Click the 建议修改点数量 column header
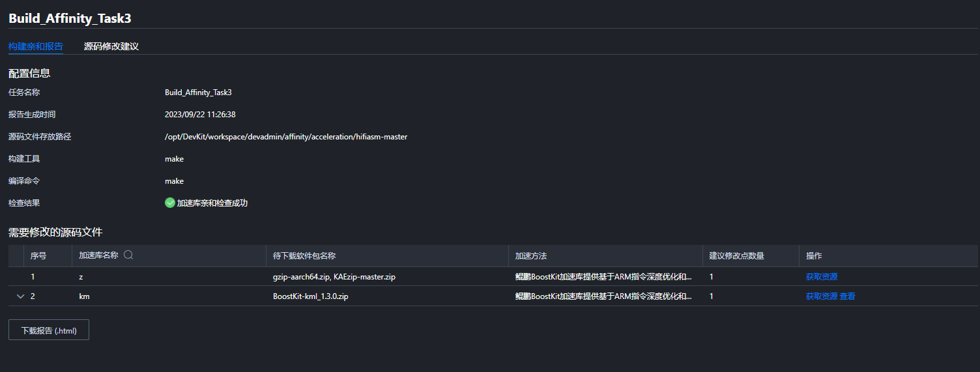 click(x=737, y=256)
